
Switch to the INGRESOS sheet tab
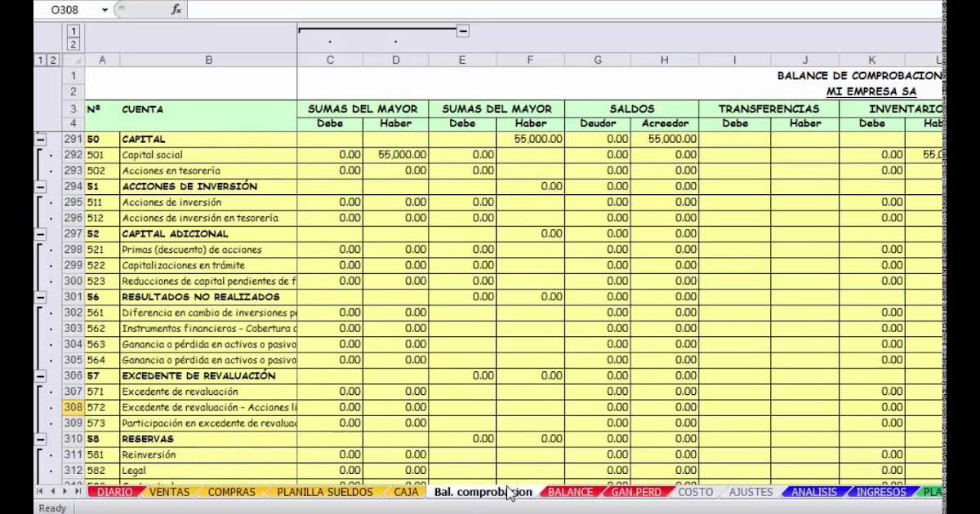coord(880,492)
